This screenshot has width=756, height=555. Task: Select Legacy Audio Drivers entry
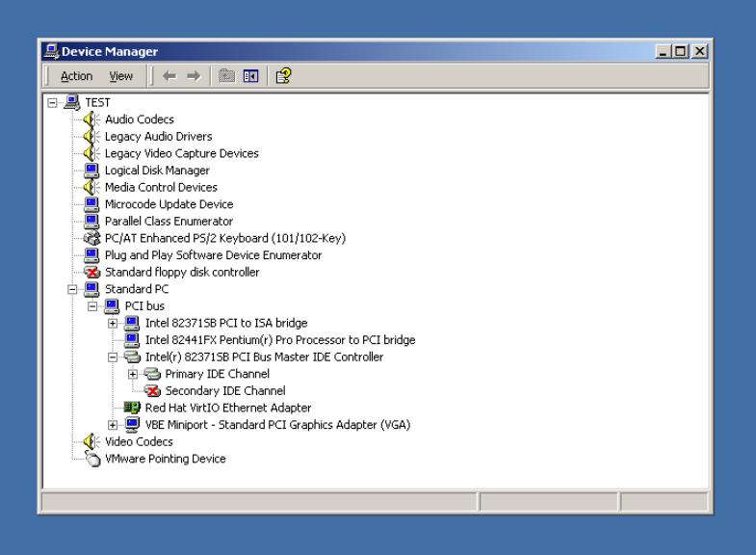pyautogui.click(x=159, y=137)
